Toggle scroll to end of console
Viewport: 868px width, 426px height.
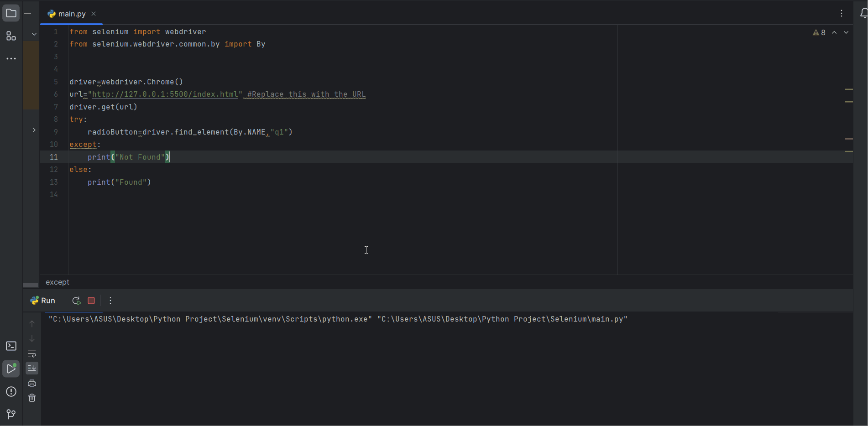coord(32,368)
